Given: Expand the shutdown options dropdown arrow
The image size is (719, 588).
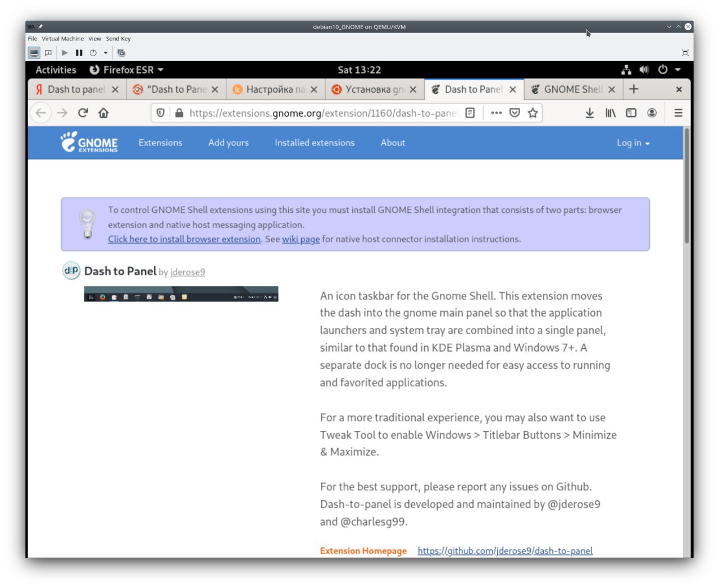Looking at the screenshot, I should coord(105,53).
